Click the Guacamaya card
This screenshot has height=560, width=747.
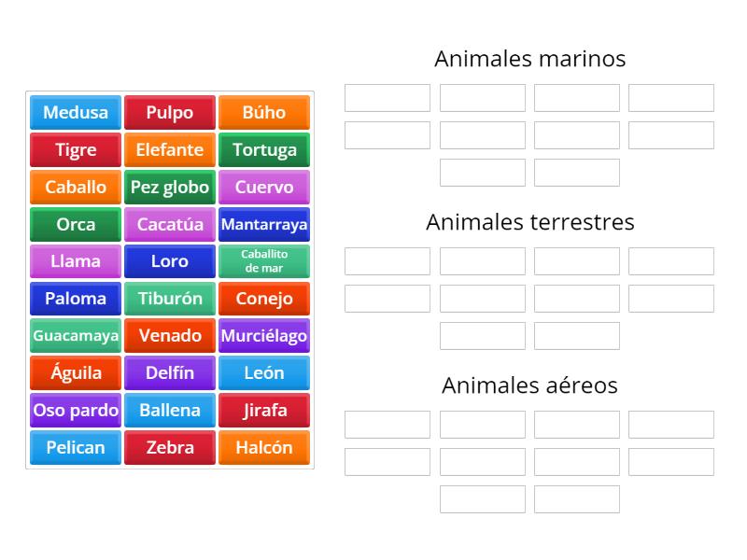click(x=75, y=336)
